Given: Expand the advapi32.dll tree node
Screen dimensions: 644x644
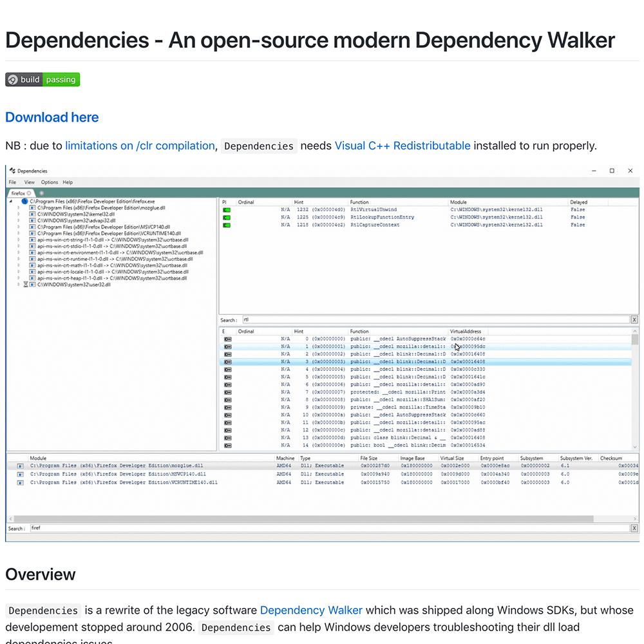Looking at the screenshot, I should pyautogui.click(x=19, y=220).
